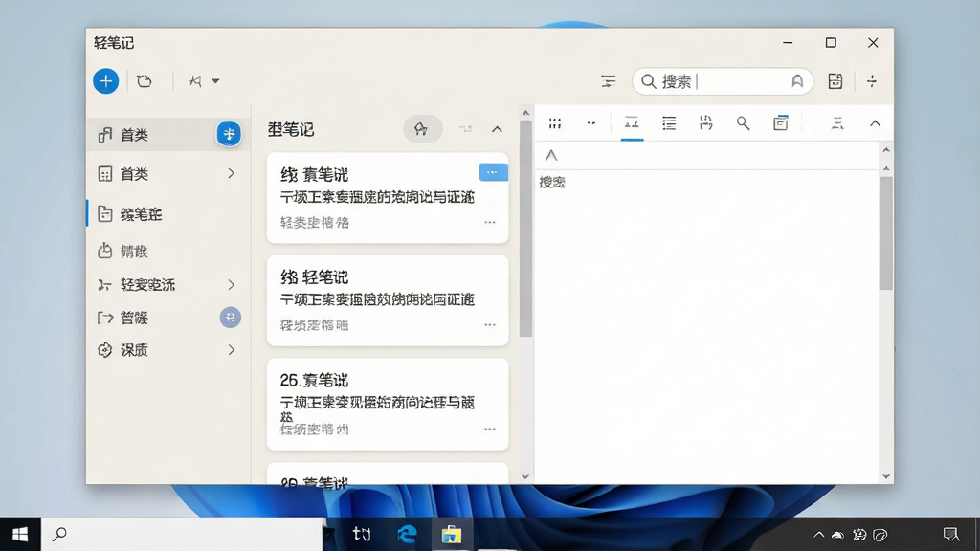Viewport: 980px width, 551px height.
Task: Click the bracket-shaped icon in the editor toolbar
Action: tap(705, 123)
